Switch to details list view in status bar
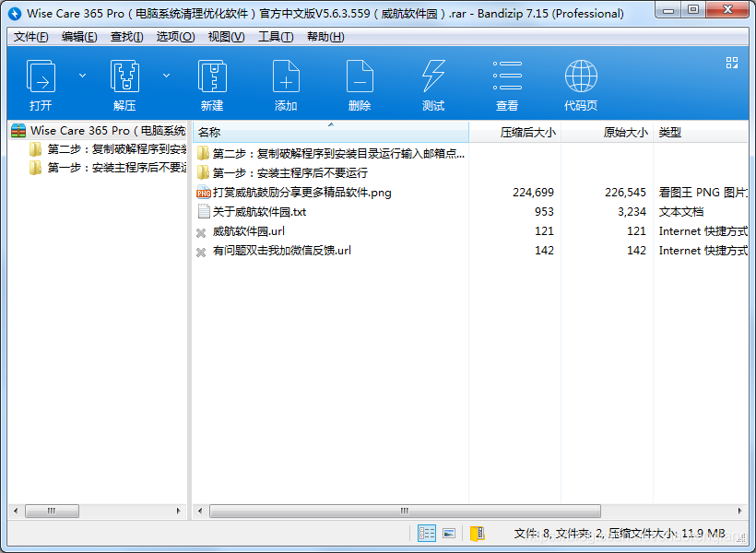Image resolution: width=756 pixels, height=553 pixels. [x=427, y=534]
